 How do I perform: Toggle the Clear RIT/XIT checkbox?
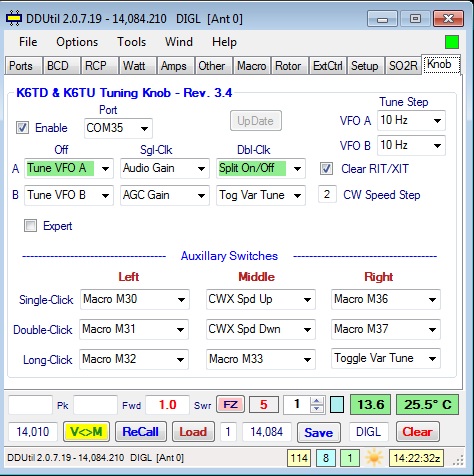click(x=326, y=168)
